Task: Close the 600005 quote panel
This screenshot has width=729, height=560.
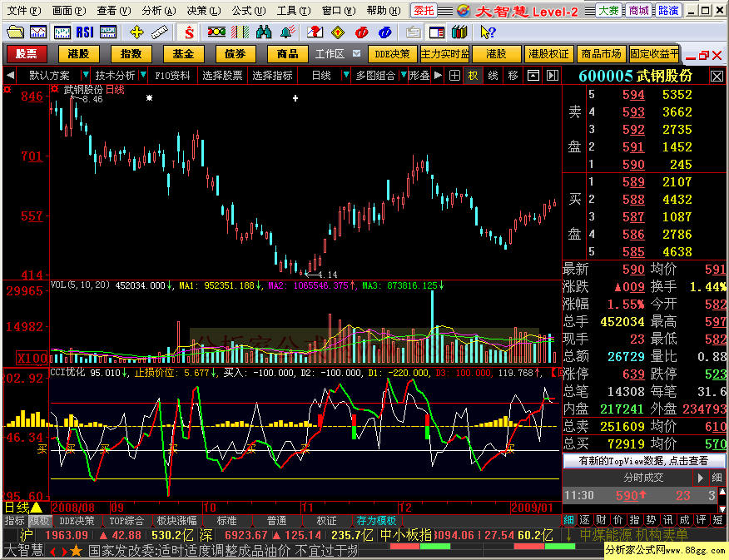Action: (x=717, y=77)
